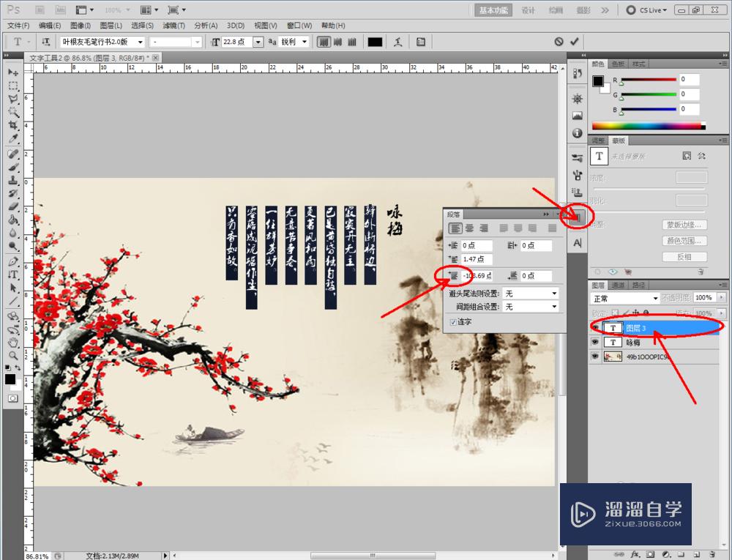This screenshot has height=560, width=732.
Task: Commit current text edits with checkmark
Action: pyautogui.click(x=574, y=42)
